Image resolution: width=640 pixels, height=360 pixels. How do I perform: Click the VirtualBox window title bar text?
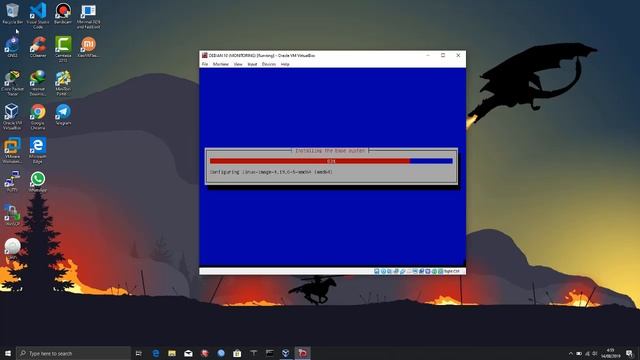[x=262, y=55]
